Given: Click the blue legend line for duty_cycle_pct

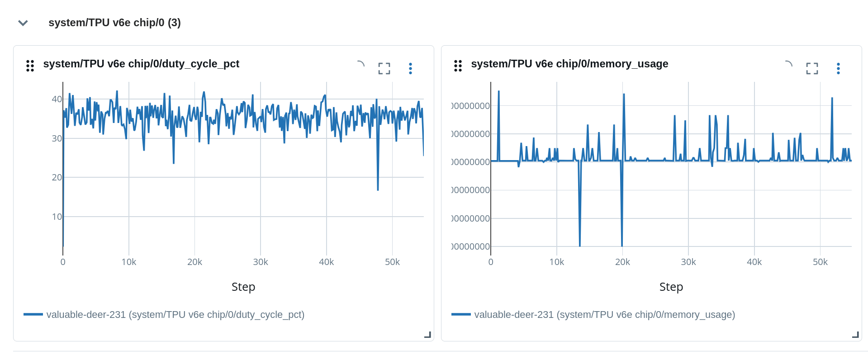Looking at the screenshot, I should pyautogui.click(x=33, y=314).
